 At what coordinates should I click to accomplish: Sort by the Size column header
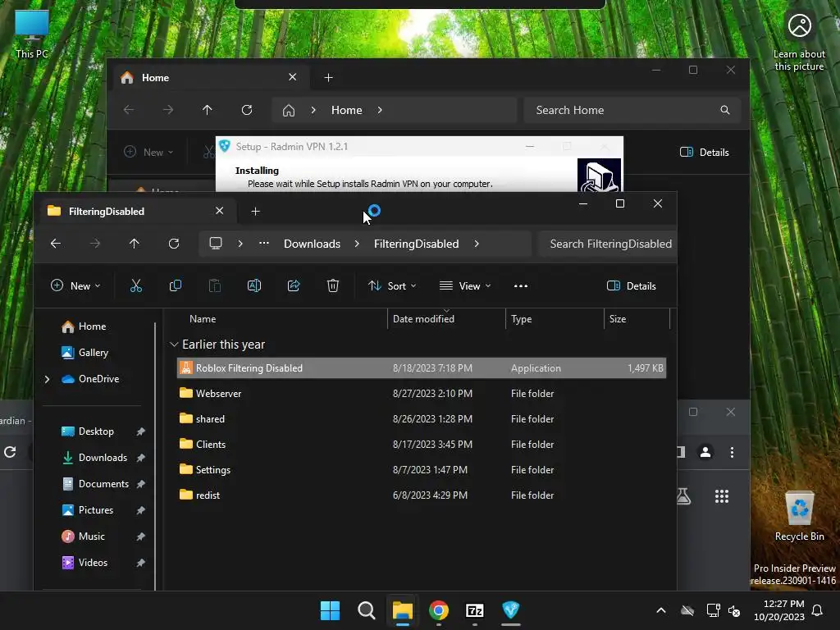coord(617,319)
